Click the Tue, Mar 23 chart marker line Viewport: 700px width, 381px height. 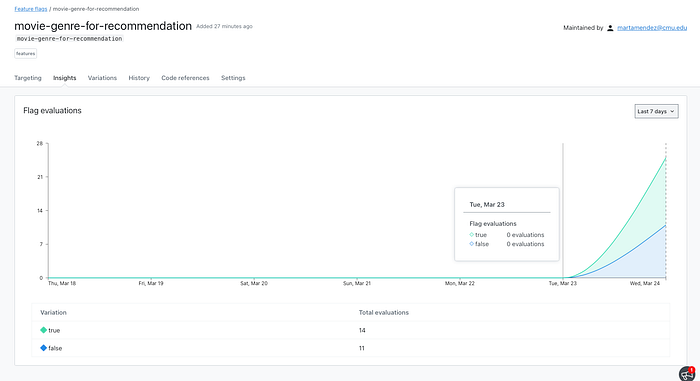click(563, 210)
